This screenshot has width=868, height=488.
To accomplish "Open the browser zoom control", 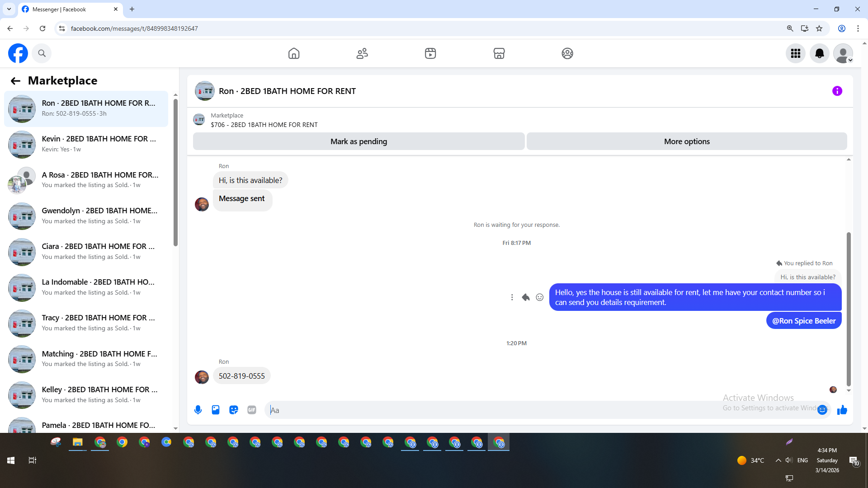I will [x=790, y=28].
